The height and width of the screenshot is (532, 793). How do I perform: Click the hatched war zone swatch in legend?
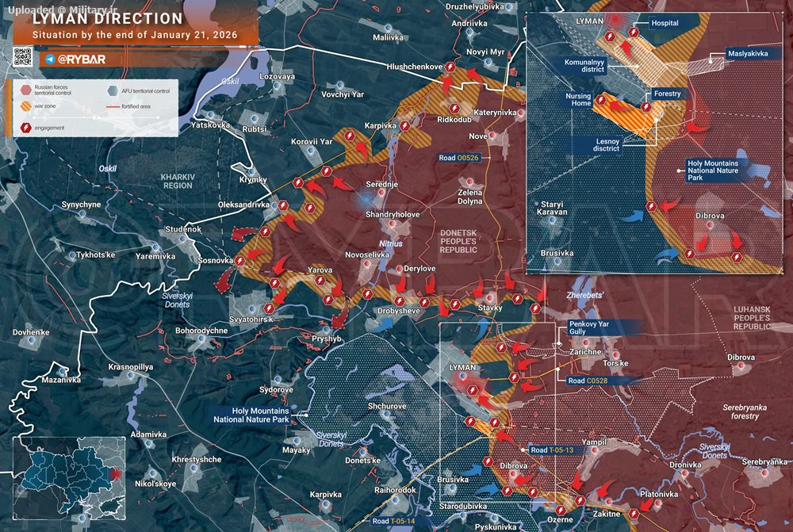(x=26, y=106)
